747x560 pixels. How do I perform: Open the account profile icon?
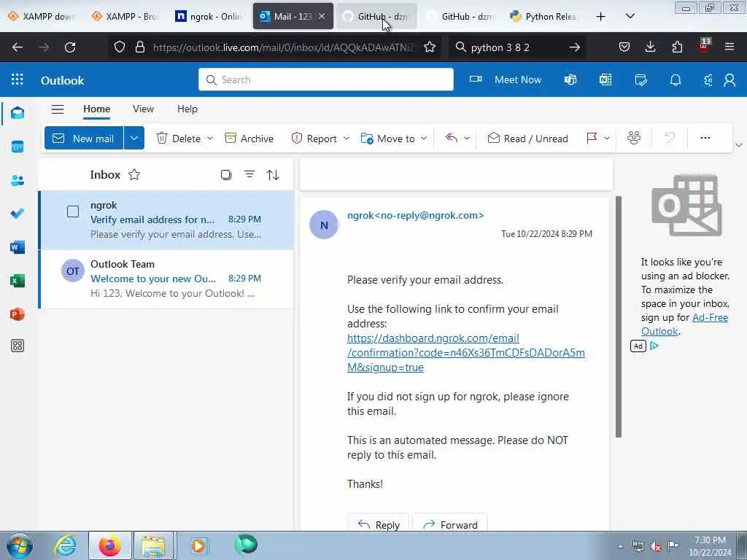(x=729, y=79)
